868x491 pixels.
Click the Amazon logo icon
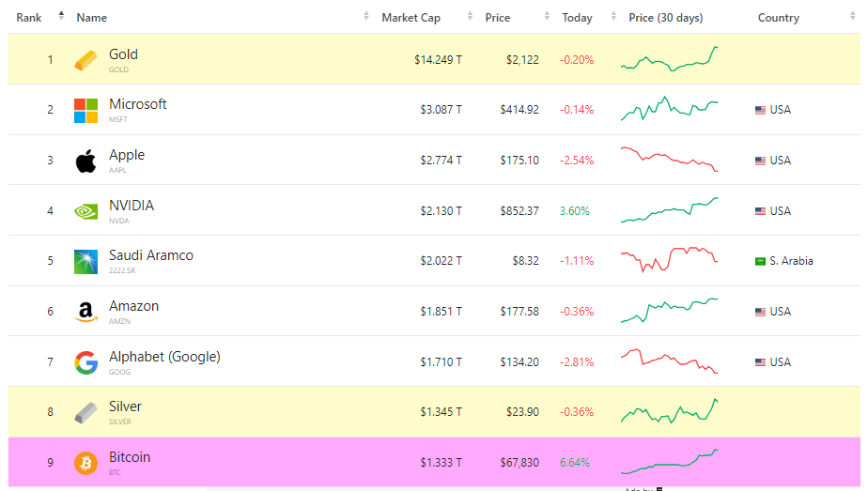[85, 312]
